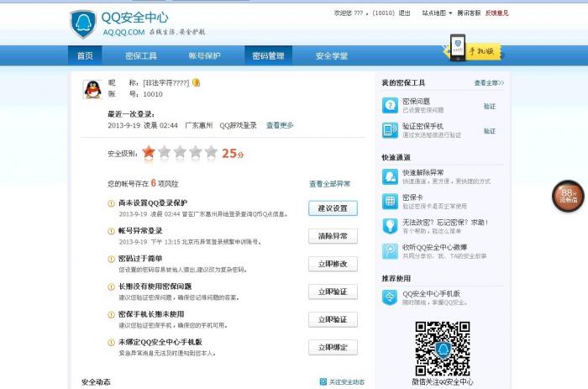588x389 pixels.
Task: Open the 查看全部异常 link
Action: (x=329, y=184)
